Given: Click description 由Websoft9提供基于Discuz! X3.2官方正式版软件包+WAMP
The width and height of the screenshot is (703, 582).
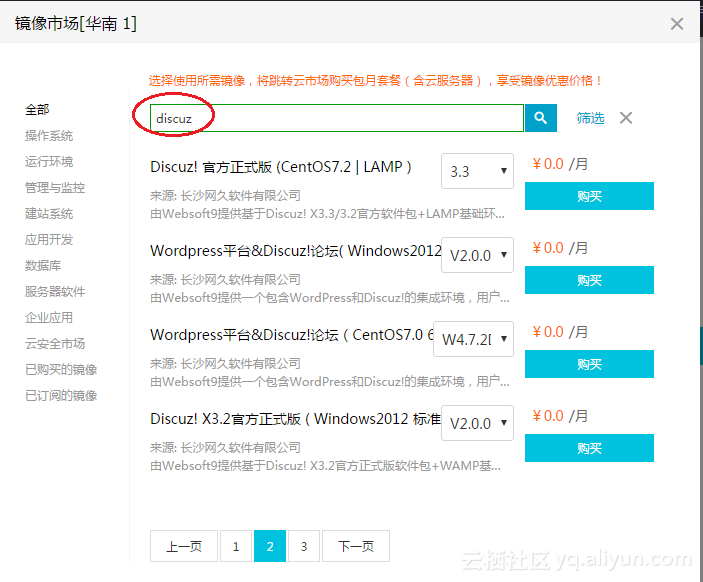Looking at the screenshot, I should coord(325,466).
